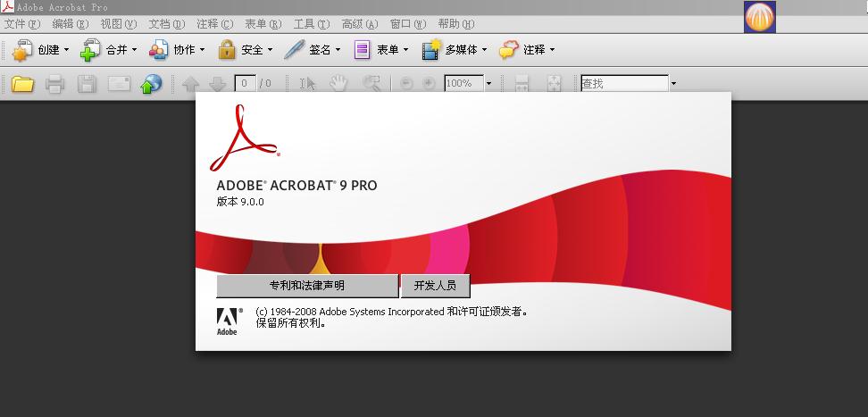Click the orange globe icon at top right
Screen dimensions: 868x417
[759, 17]
